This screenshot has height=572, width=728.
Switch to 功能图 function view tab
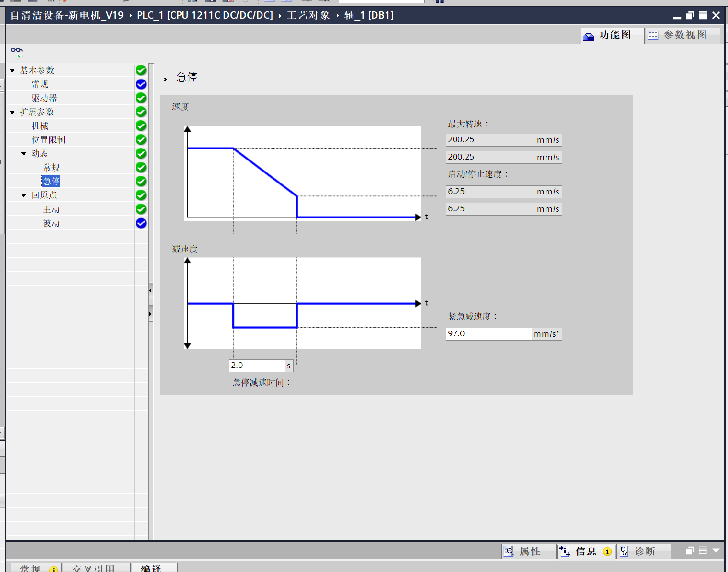pos(613,35)
